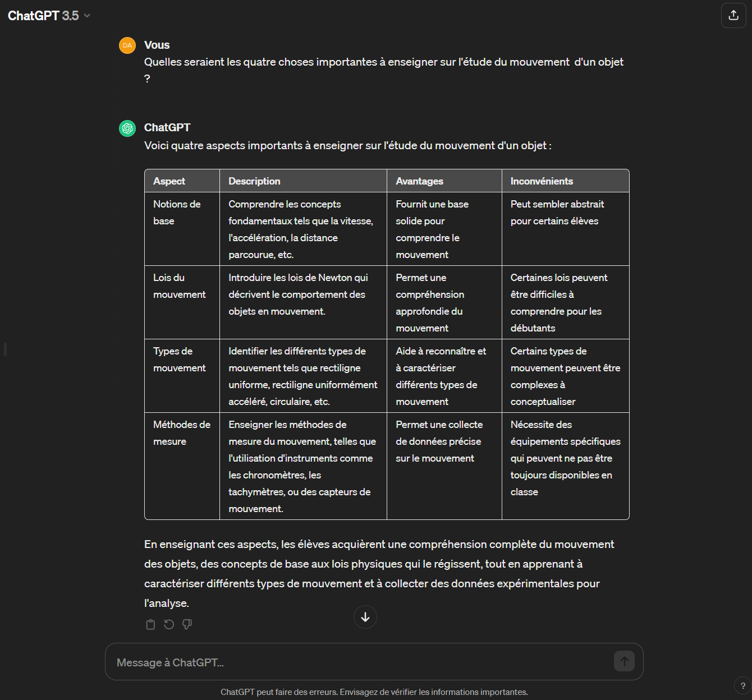Click the Description column header
752x700 pixels.
(254, 181)
